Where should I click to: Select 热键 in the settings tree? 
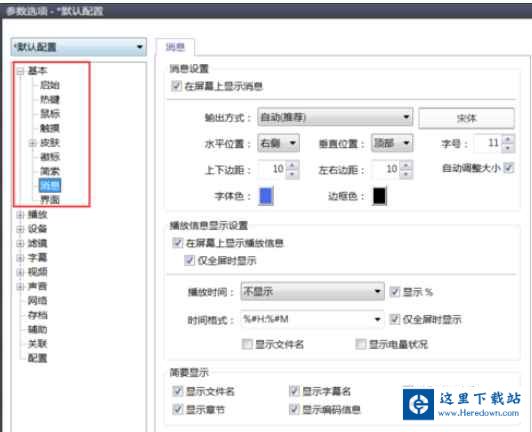(50, 99)
